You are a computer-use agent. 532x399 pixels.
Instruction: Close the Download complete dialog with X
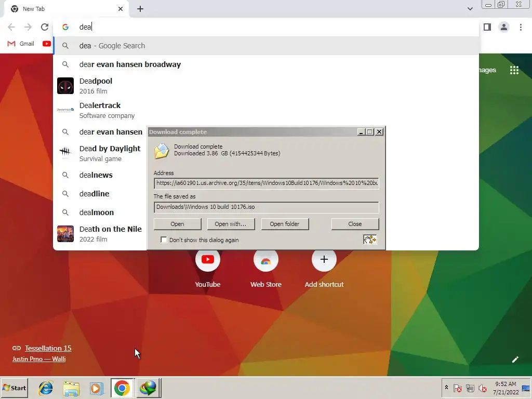(x=379, y=132)
